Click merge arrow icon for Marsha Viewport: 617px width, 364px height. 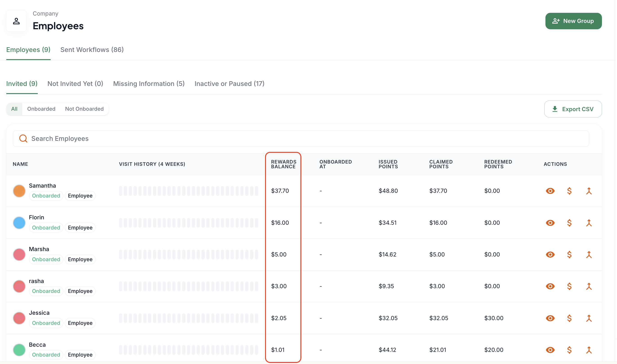pyautogui.click(x=589, y=254)
